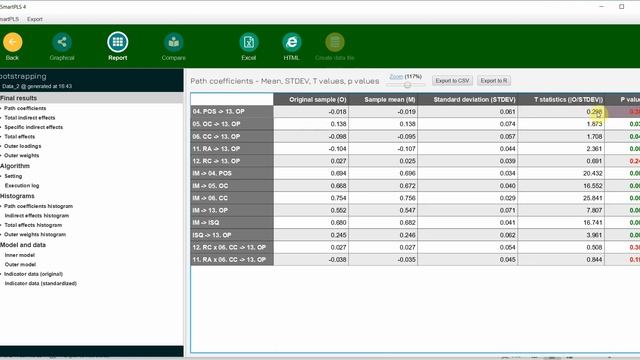The height and width of the screenshot is (360, 640).
Task: Open the Export menu
Action: (x=35, y=19)
